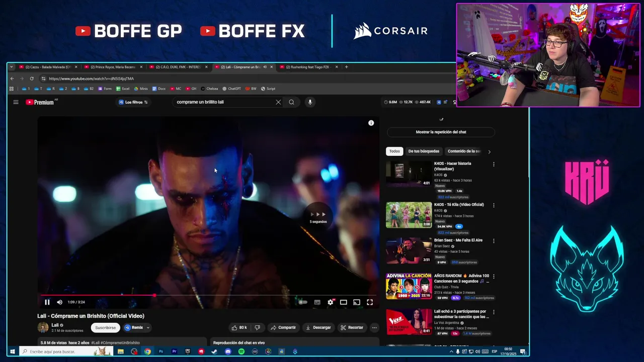Open options for K4OS - Té Kila

pyautogui.click(x=494, y=205)
